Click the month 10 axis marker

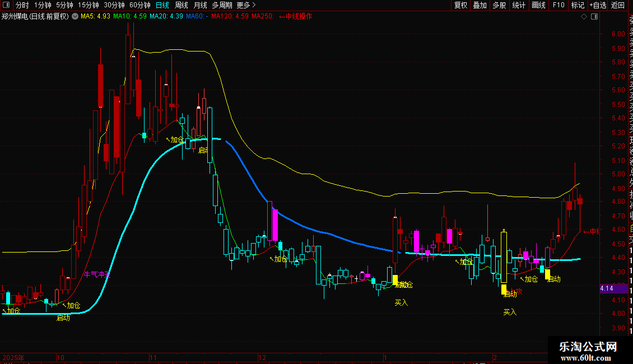point(60,357)
